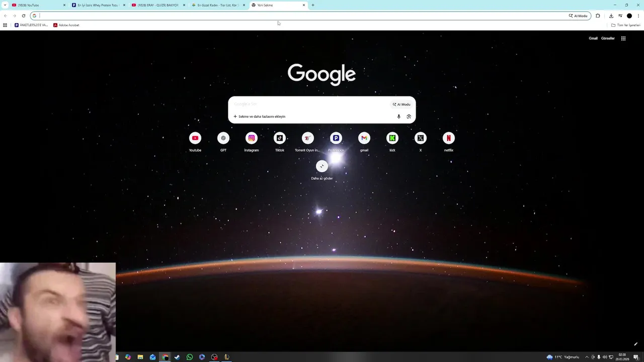This screenshot has height=362, width=644.
Task: Click Chrome icon in the taskbar
Action: pos(165,357)
